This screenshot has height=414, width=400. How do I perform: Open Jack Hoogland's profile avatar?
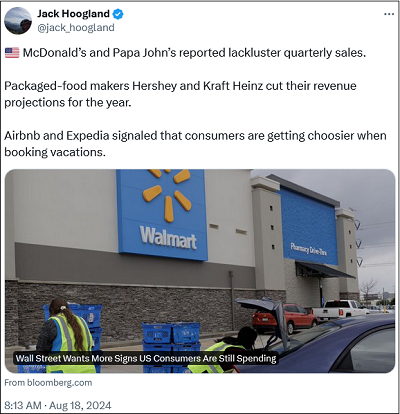click(x=18, y=21)
